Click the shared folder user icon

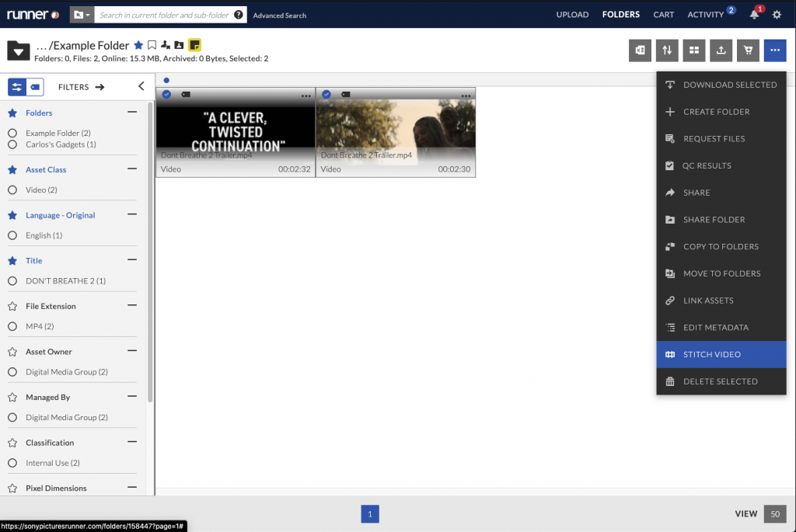coord(179,45)
